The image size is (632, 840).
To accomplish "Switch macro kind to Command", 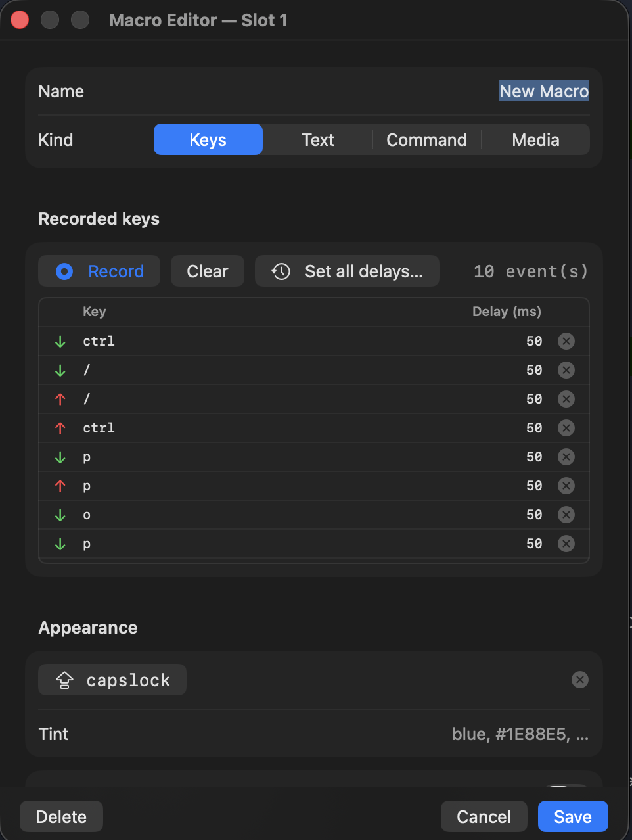I will [427, 139].
